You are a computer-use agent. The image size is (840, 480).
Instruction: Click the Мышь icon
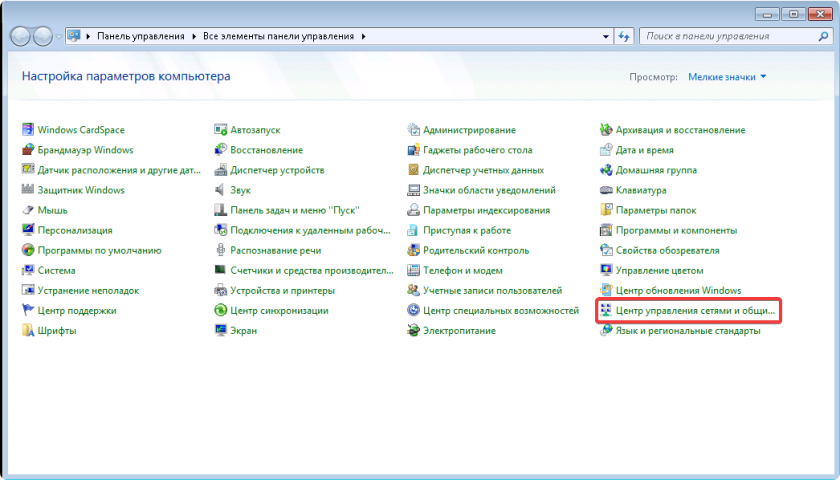pyautogui.click(x=28, y=210)
